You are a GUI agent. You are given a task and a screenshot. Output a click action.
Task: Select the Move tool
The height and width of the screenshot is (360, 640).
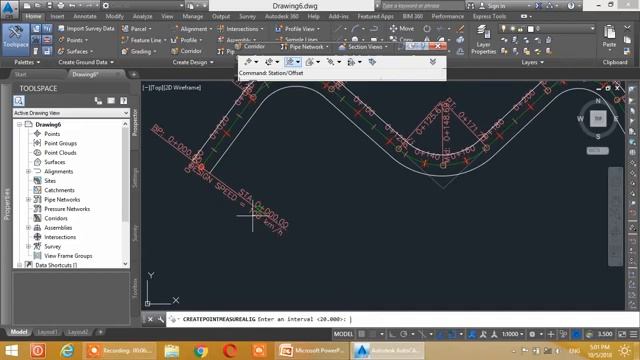coord(402,29)
